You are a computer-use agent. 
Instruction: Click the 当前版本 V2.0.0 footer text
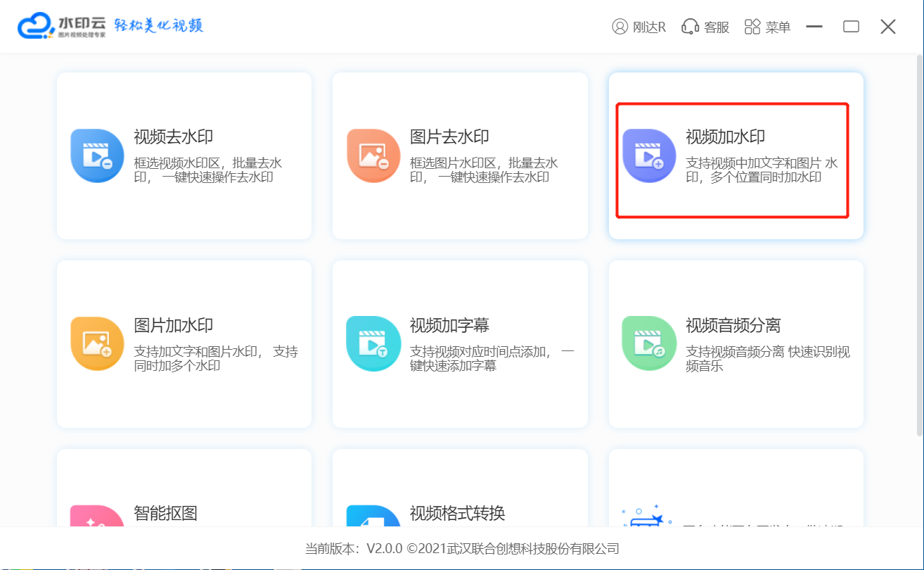(462, 549)
